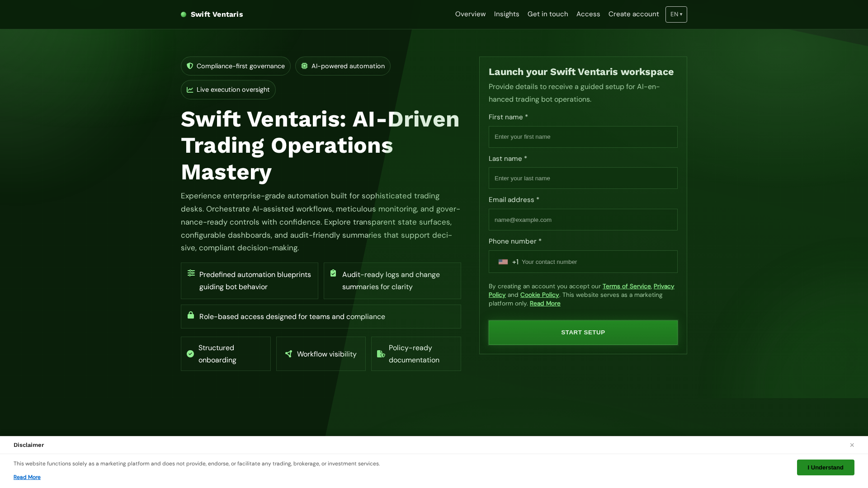The image size is (868, 488).
Task: Click Read More in the disclaimer banner
Action: pyautogui.click(x=27, y=477)
